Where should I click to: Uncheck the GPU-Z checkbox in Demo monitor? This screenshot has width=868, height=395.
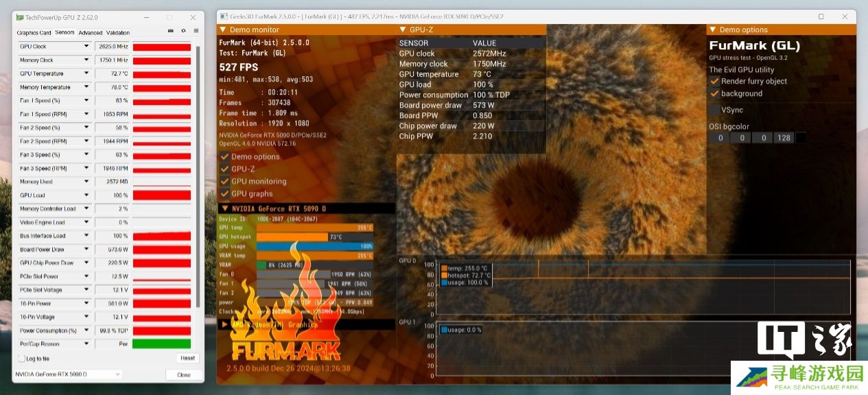click(x=224, y=169)
